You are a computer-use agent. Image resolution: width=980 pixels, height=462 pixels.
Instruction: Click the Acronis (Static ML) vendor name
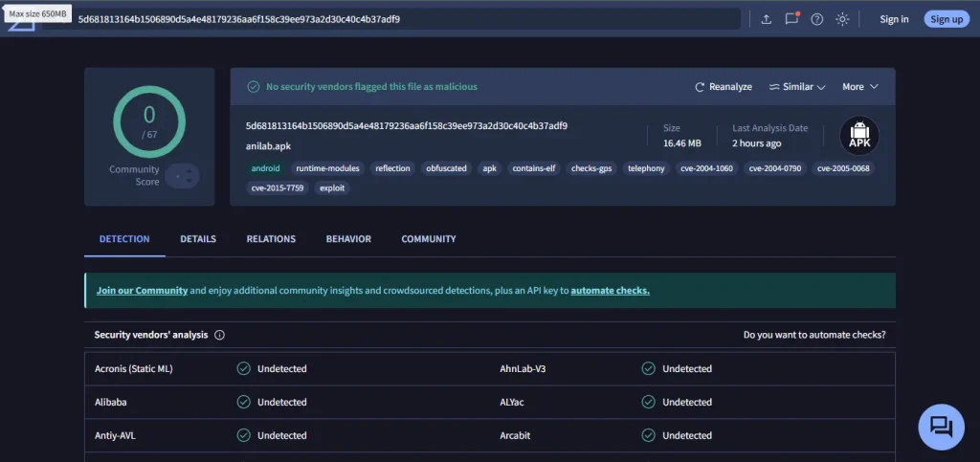[x=134, y=369]
